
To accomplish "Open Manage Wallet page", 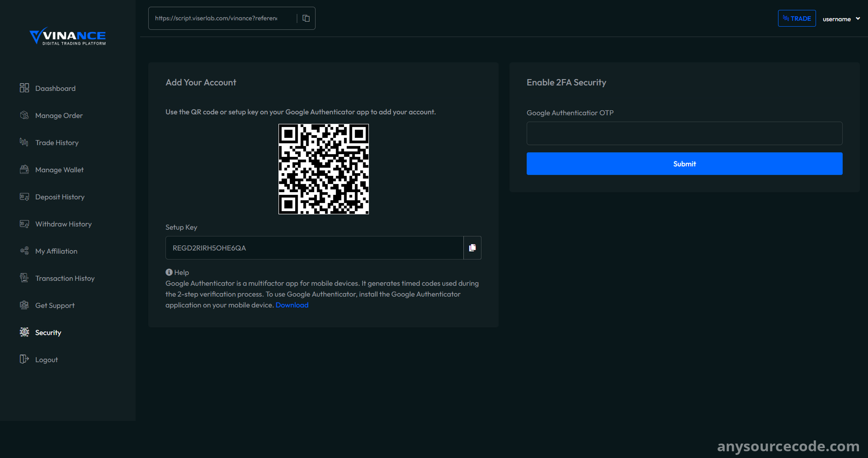I will (x=60, y=170).
